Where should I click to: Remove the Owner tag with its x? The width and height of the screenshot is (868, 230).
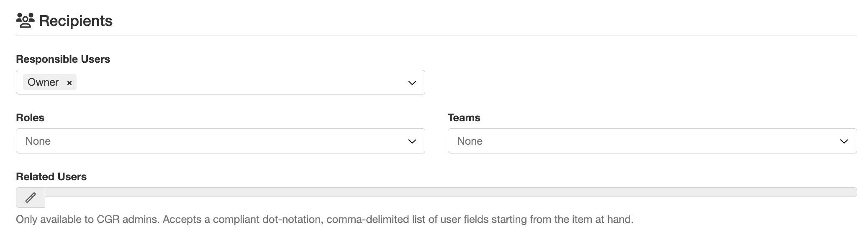coord(69,83)
